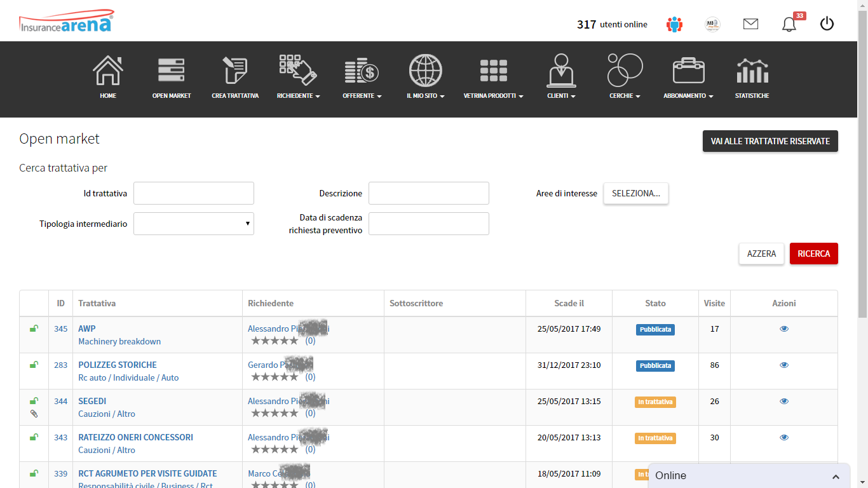The height and width of the screenshot is (488, 868).
Task: Click the notification bell icon
Action: (789, 25)
